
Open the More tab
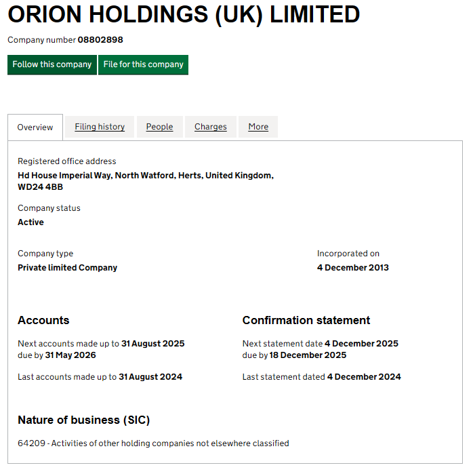coord(258,127)
